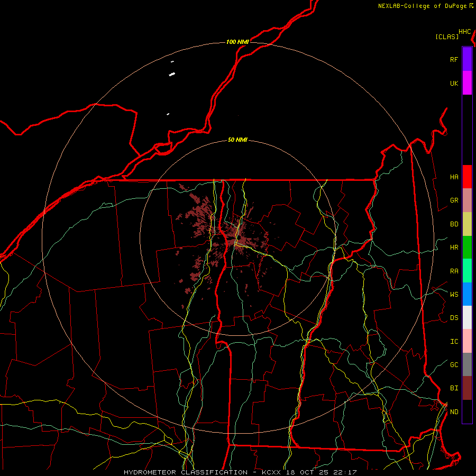Click the UK legend label

(454, 83)
